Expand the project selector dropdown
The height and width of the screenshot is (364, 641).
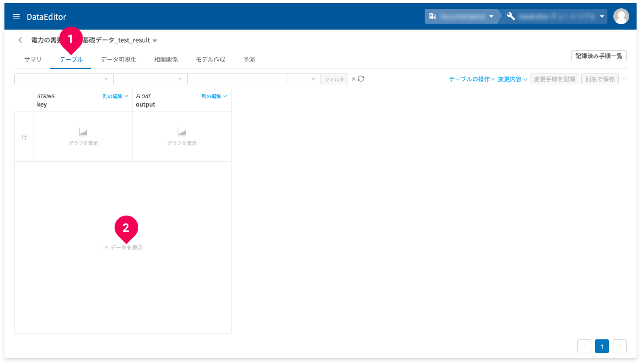[x=602, y=16]
